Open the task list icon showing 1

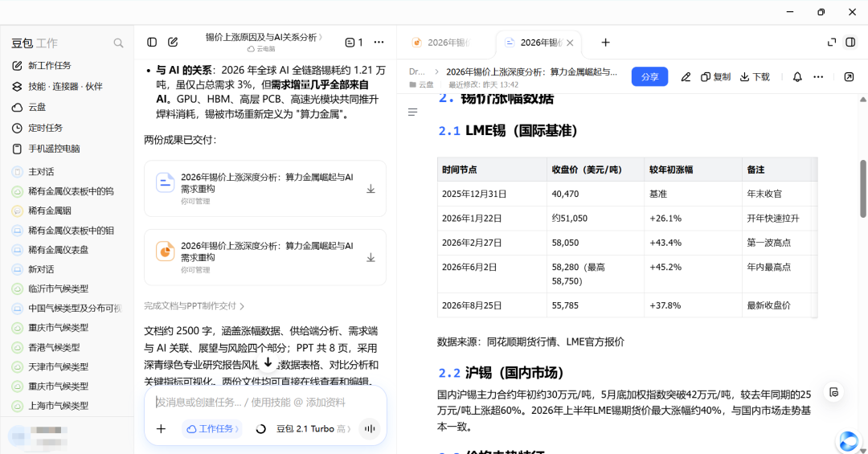[354, 42]
